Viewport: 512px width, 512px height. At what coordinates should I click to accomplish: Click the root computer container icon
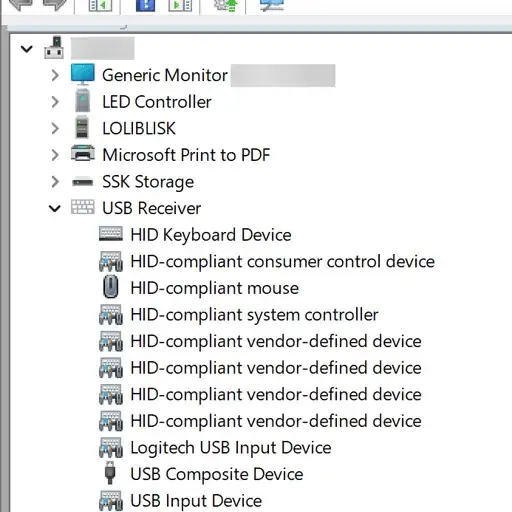click(x=54, y=48)
